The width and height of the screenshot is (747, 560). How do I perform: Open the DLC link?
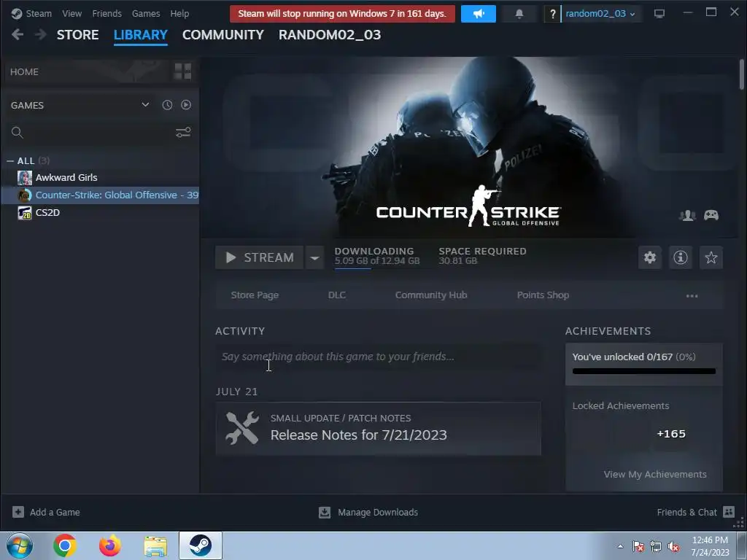point(337,295)
